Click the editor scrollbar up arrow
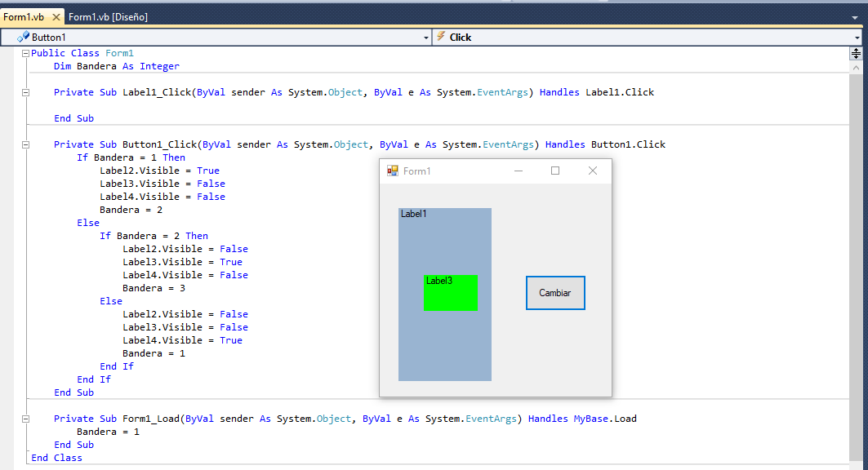 point(856,68)
